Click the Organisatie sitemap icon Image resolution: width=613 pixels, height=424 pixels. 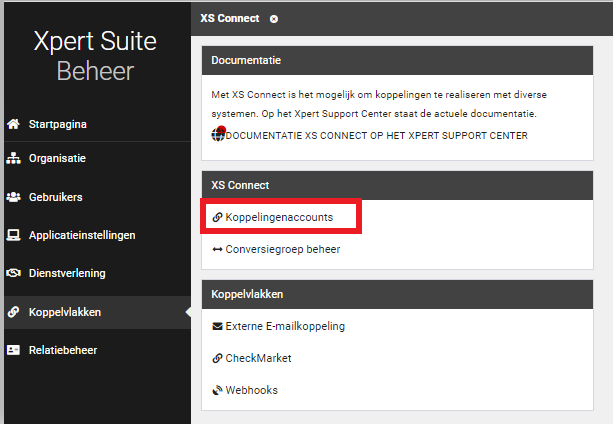(13, 158)
